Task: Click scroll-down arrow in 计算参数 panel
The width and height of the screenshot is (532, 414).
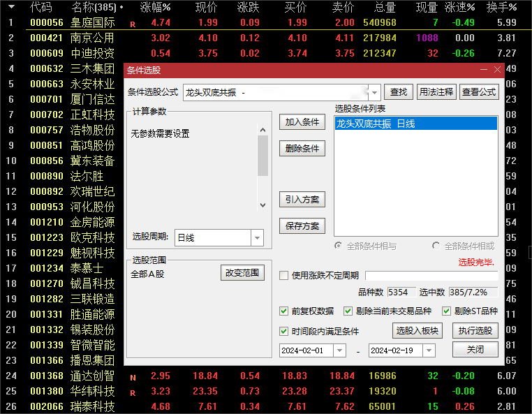Action: (263, 205)
